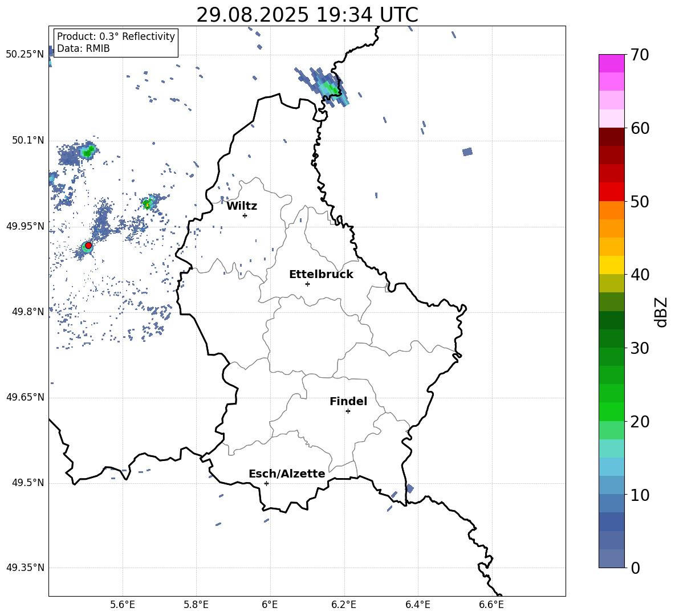Click the 50.1°N latitude label
Viewport: 675px width, 616px height.
point(28,140)
